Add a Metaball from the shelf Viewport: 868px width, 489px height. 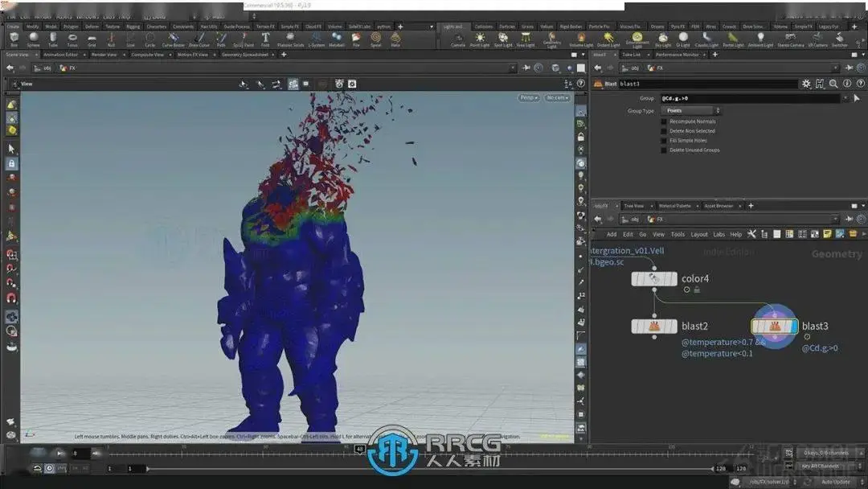(337, 39)
